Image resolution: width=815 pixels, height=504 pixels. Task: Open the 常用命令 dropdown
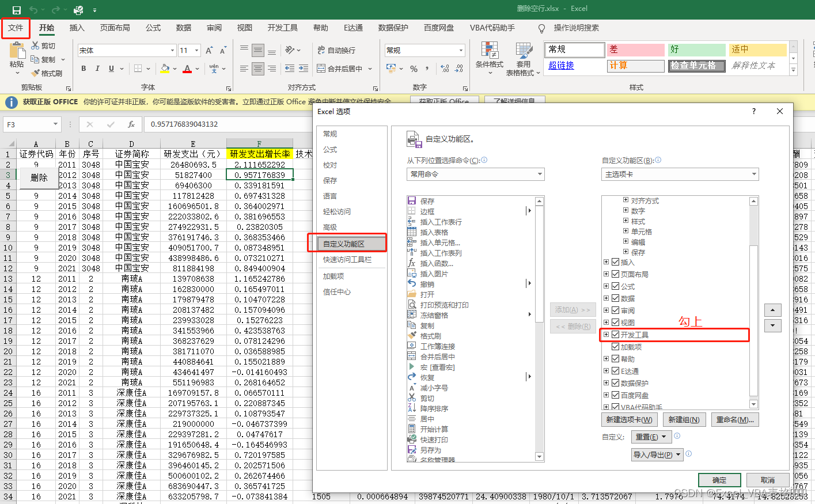tap(539, 174)
